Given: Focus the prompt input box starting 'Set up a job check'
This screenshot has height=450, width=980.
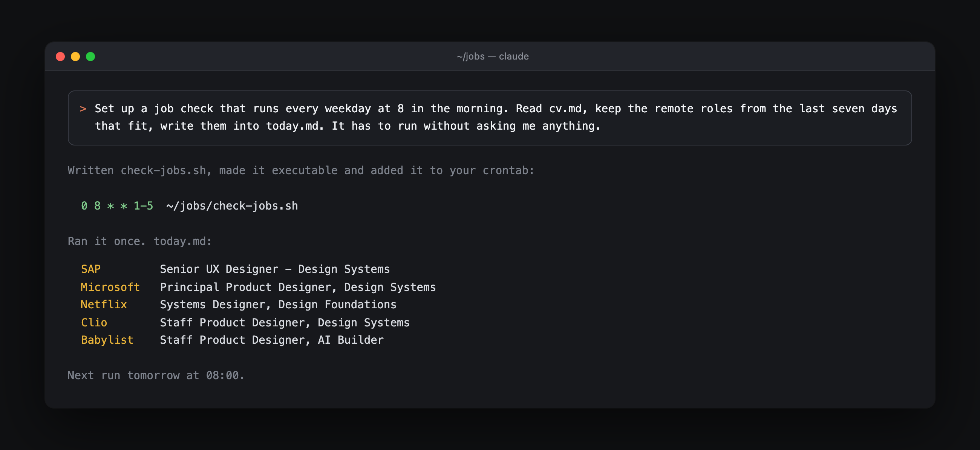Looking at the screenshot, I should [490, 118].
